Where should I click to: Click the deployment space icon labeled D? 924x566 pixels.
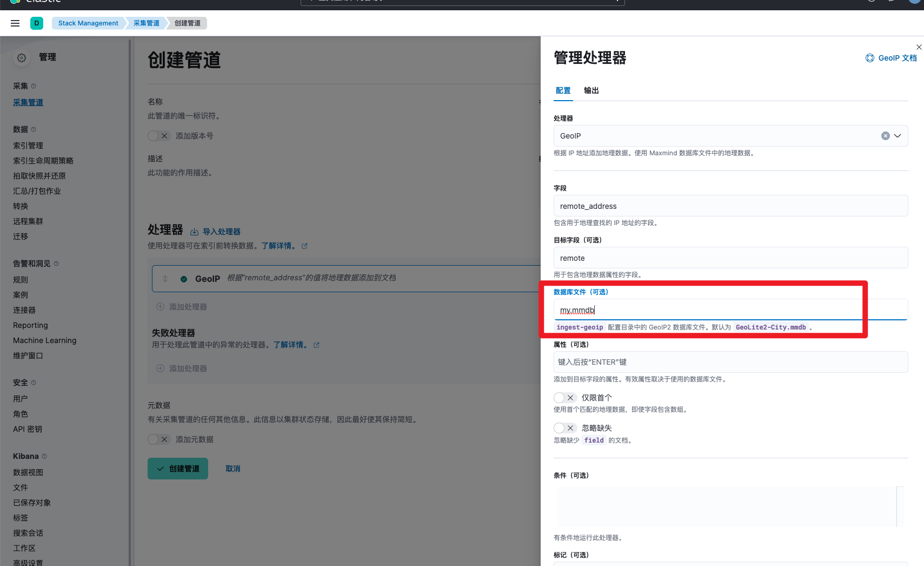[36, 23]
